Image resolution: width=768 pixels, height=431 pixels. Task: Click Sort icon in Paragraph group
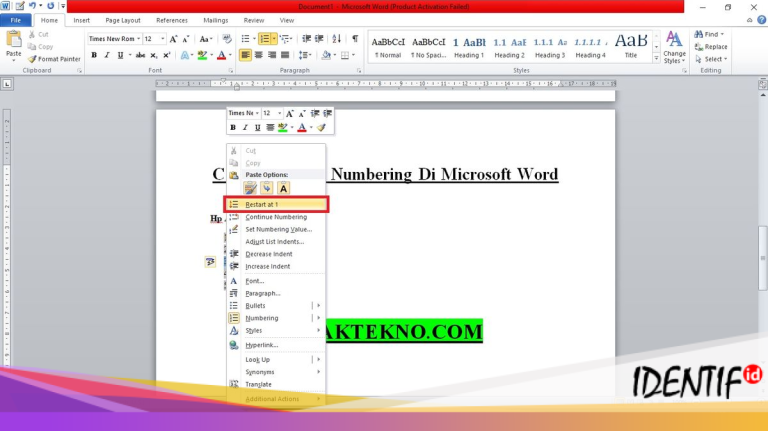[336, 39]
